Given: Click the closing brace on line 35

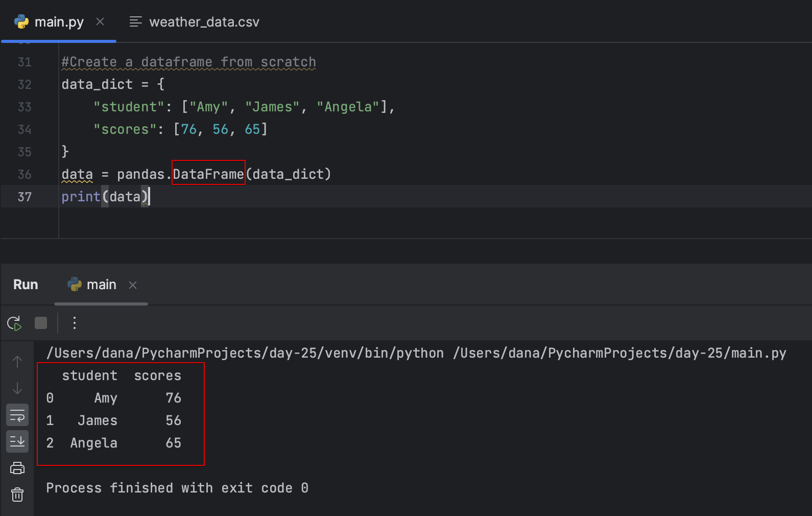Looking at the screenshot, I should point(65,152).
